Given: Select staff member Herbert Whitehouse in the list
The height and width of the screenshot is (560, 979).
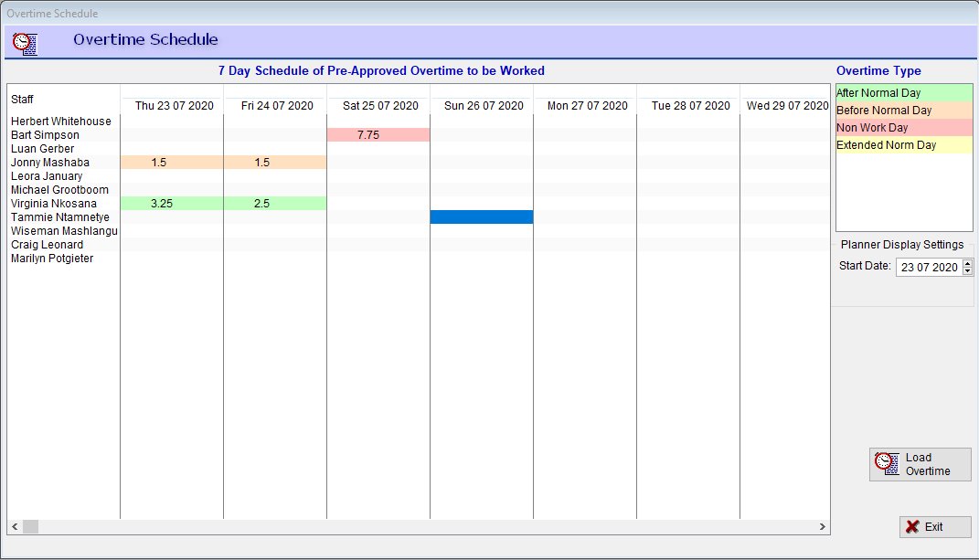Looking at the screenshot, I should (61, 122).
